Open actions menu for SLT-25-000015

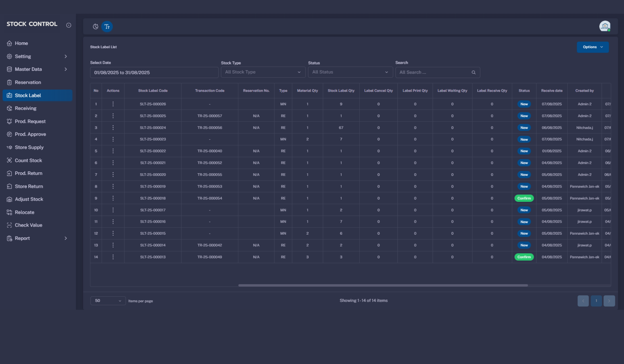click(x=113, y=233)
